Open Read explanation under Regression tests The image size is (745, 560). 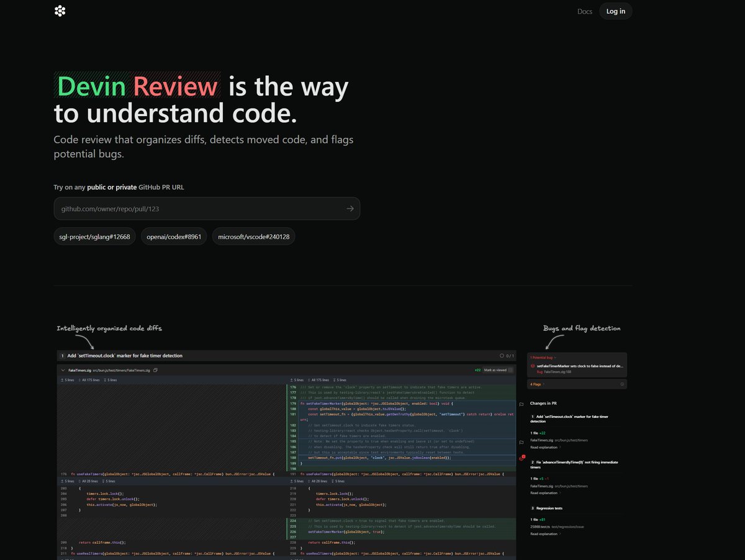(544, 534)
